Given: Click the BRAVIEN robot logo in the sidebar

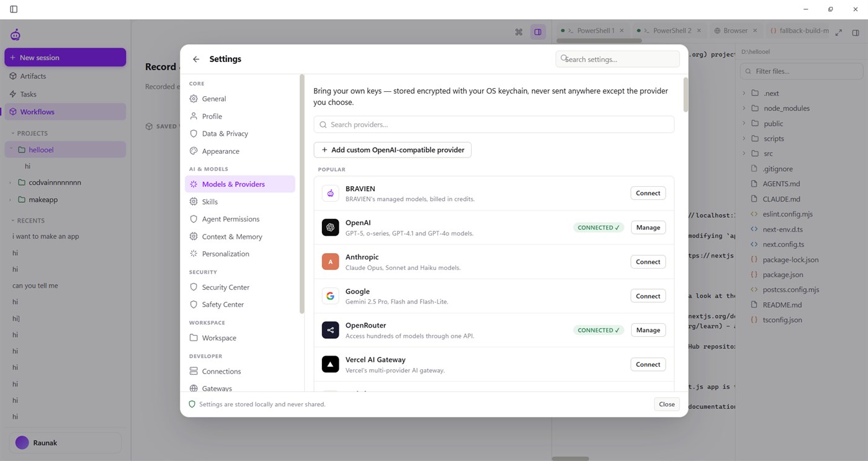Looking at the screenshot, I should coord(15,35).
